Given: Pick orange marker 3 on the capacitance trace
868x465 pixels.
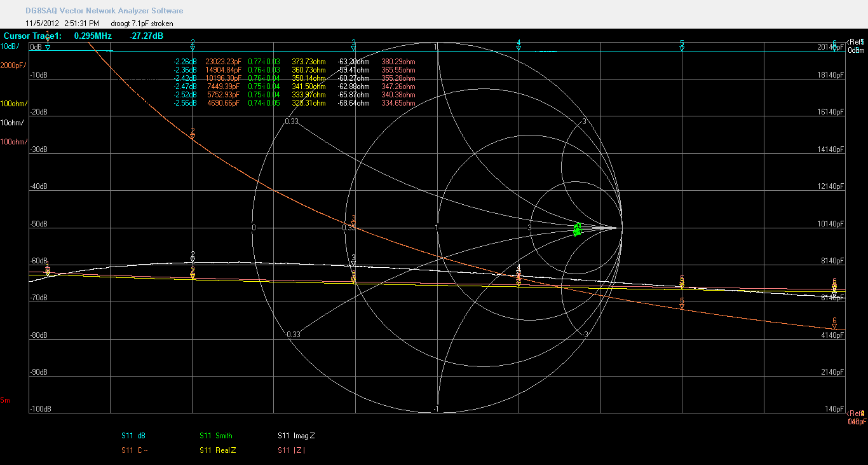Looking at the screenshot, I should 353,221.
